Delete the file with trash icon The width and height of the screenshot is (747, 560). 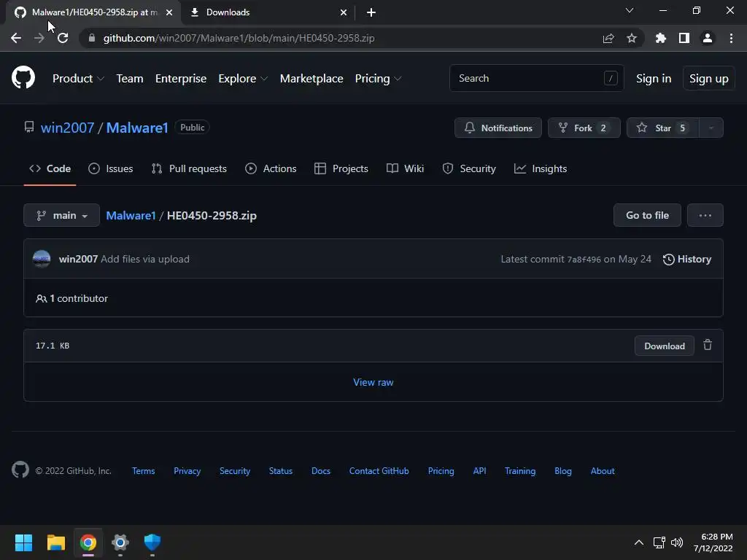[x=708, y=345]
